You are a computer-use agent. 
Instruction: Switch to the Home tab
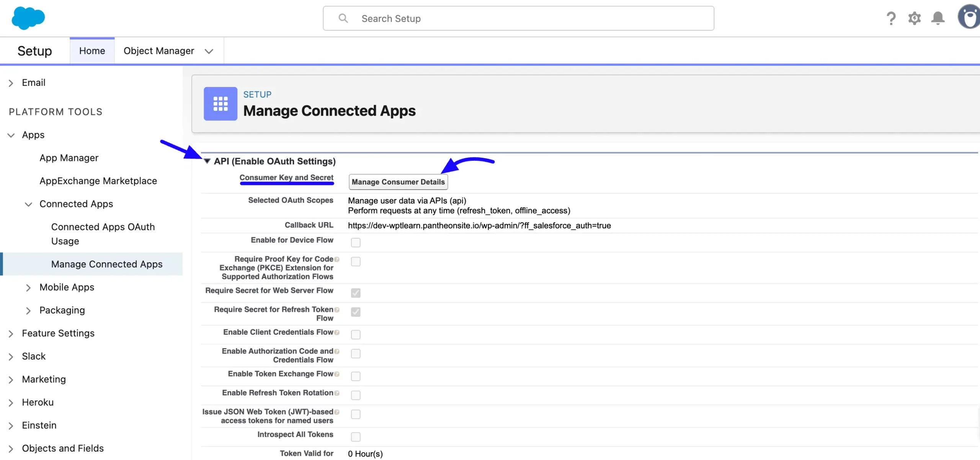(x=92, y=51)
